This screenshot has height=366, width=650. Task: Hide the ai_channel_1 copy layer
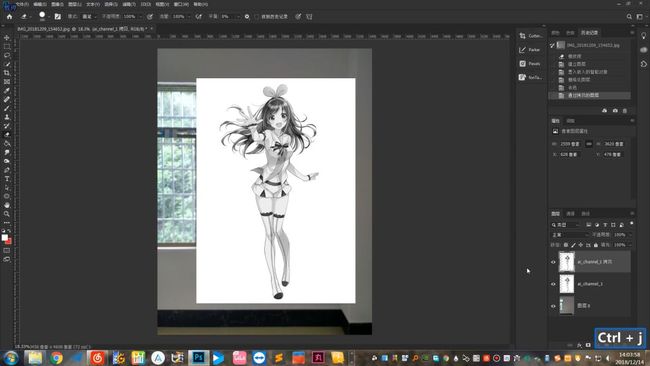pyautogui.click(x=553, y=262)
